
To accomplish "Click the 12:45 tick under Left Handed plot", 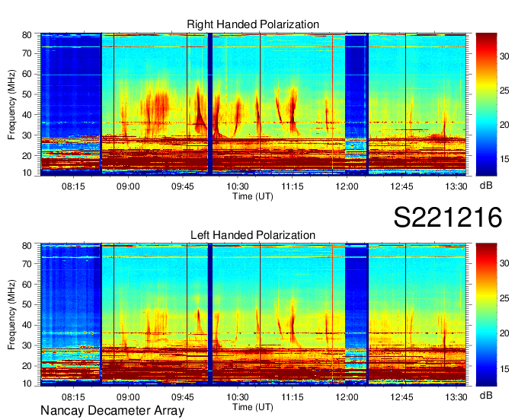I will coord(401,397).
